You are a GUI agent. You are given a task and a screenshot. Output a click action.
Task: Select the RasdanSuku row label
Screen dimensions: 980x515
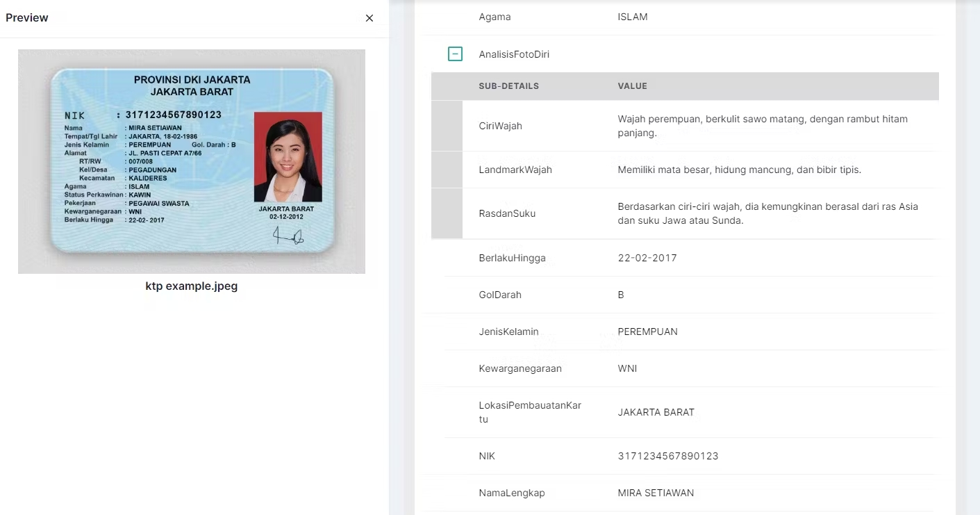click(x=507, y=213)
